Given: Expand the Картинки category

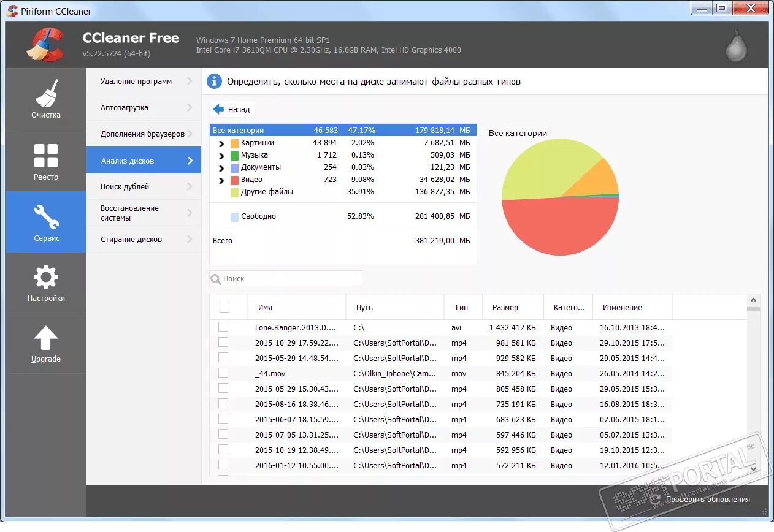Looking at the screenshot, I should tap(221, 143).
